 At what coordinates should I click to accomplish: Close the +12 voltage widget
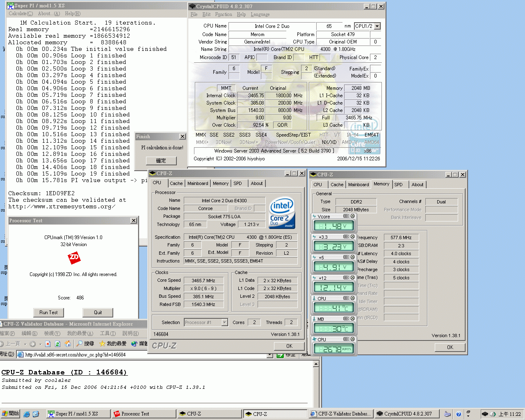click(x=352, y=278)
